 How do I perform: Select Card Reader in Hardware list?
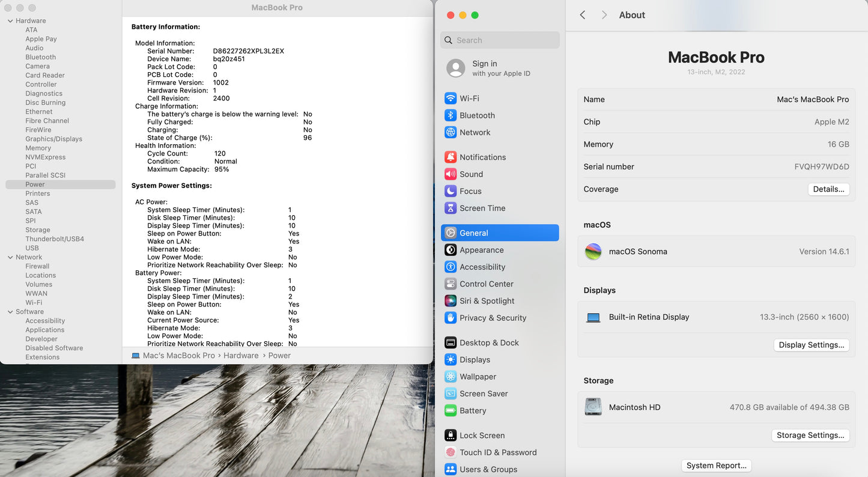point(45,75)
